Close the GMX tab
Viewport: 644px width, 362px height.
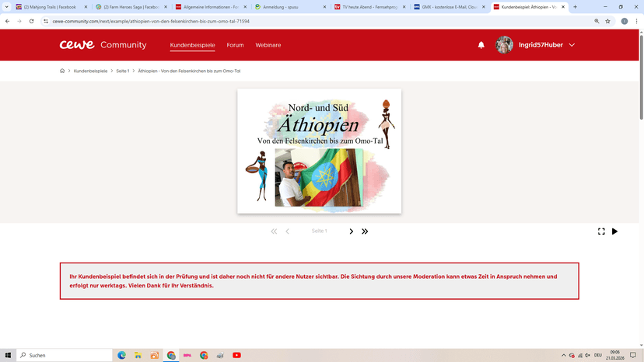coord(484,7)
